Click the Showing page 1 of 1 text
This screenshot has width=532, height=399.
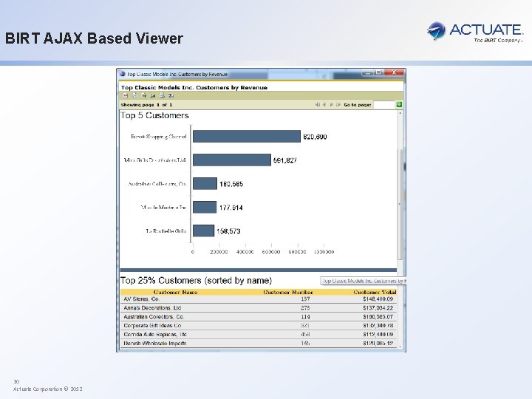pos(146,105)
